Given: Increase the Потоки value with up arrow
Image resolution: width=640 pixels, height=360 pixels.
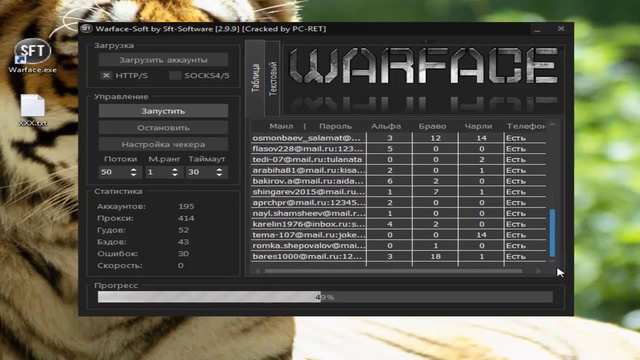Looking at the screenshot, I should click(x=133, y=169).
